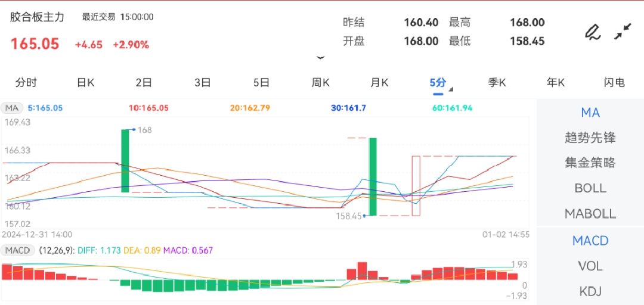Click the latest price 165.05
The image size is (644, 305).
(35, 44)
